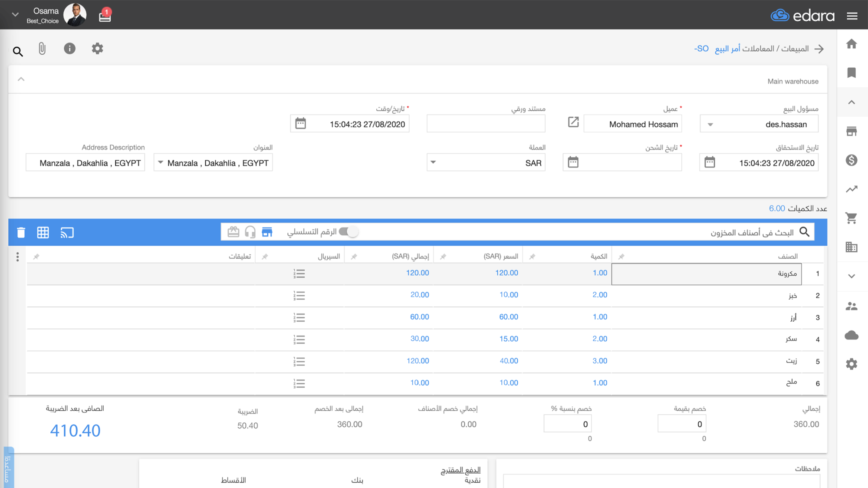Click the notifications inbox icon with badge
The height and width of the screenshot is (488, 868).
[x=105, y=16]
